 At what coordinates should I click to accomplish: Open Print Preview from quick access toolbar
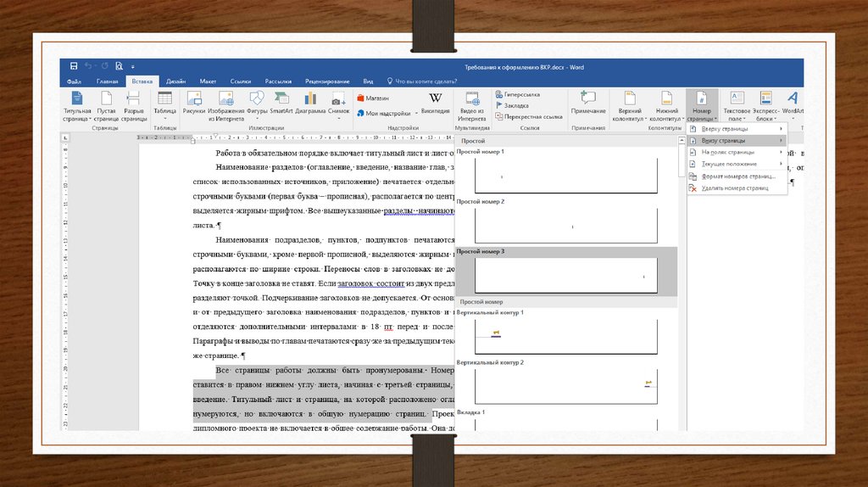pyautogui.click(x=119, y=66)
